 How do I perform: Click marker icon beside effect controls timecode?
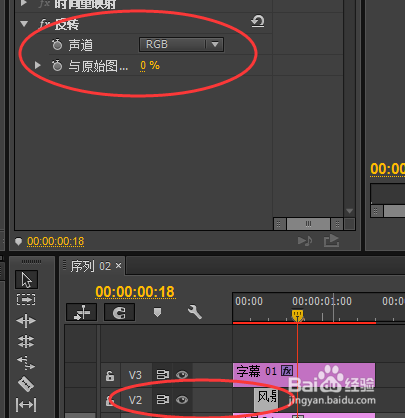tap(19, 241)
